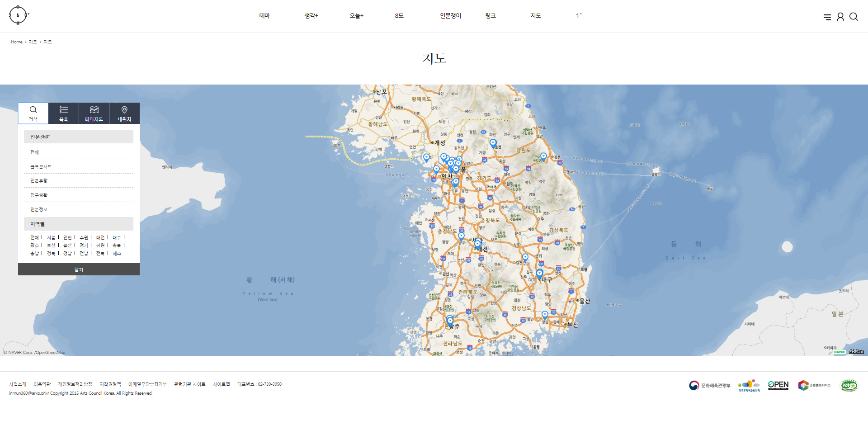
Task: Open the site search magnifier icon in header
Action: click(x=854, y=17)
